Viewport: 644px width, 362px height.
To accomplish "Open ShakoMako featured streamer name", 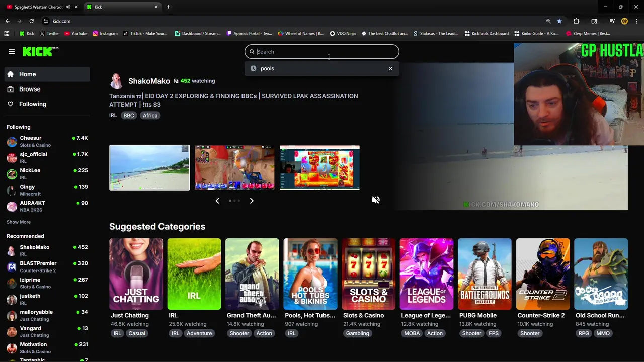I will click(149, 81).
